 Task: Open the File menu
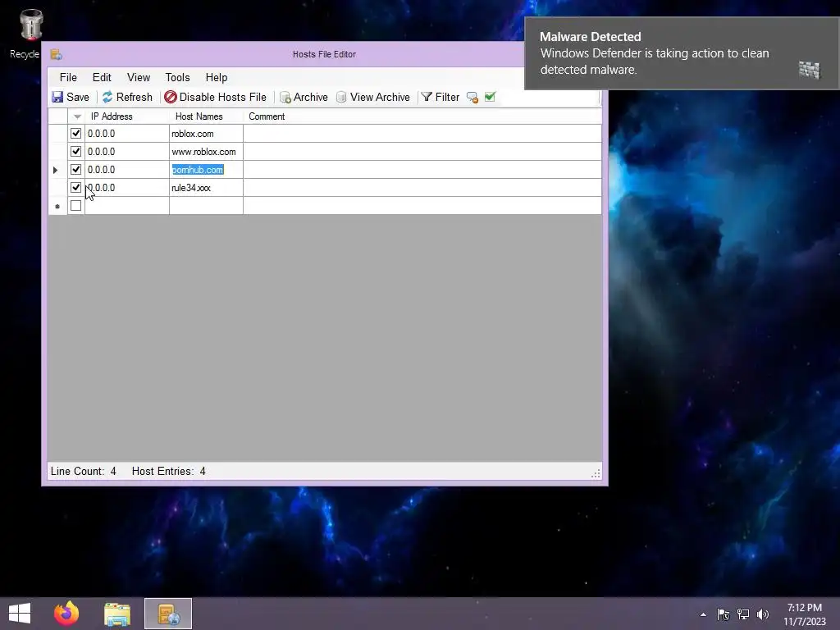[x=68, y=77]
